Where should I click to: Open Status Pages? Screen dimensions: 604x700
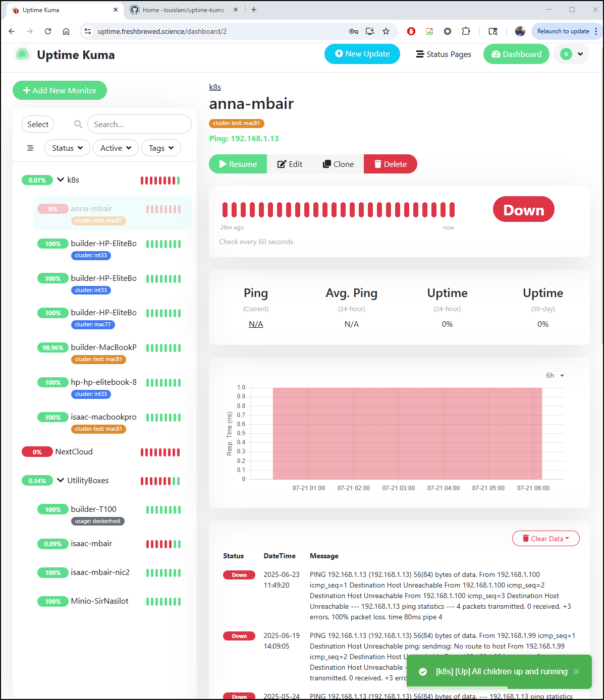(x=444, y=54)
